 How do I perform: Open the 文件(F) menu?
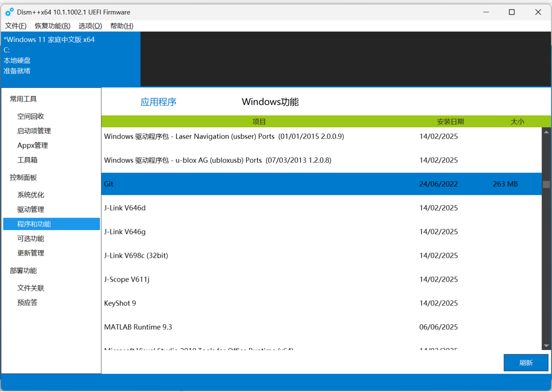(x=16, y=26)
